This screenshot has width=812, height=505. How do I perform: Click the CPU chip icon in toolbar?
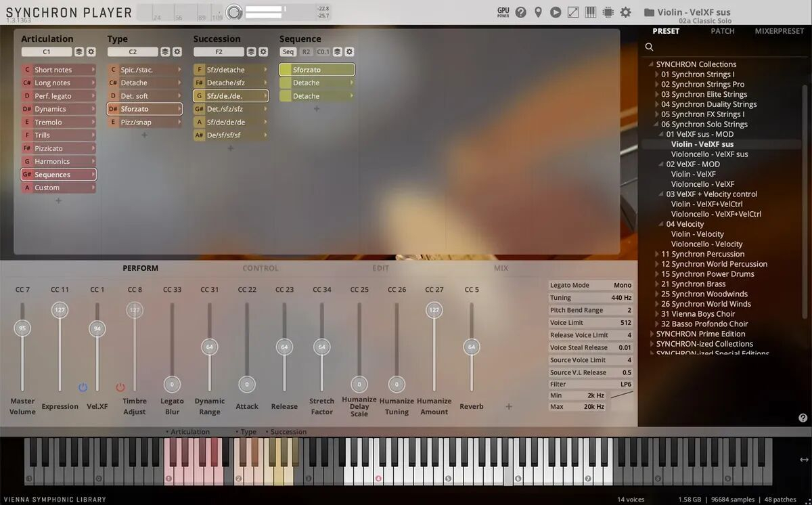(608, 12)
